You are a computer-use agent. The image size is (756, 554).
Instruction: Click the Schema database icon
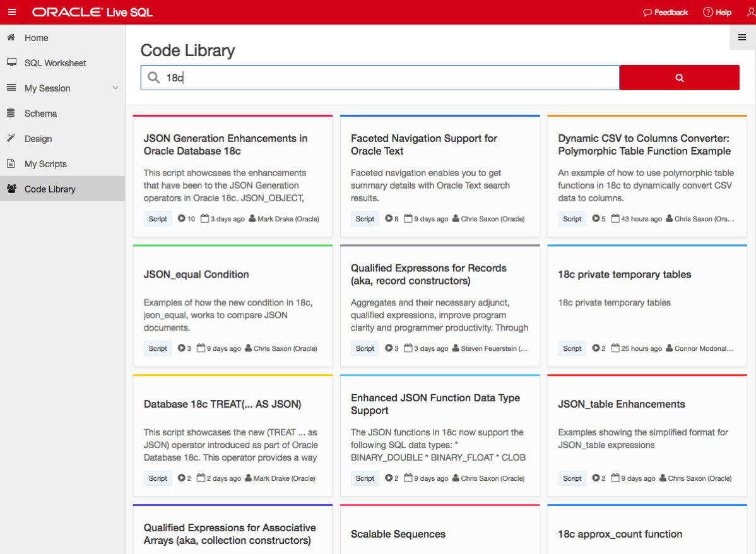(x=11, y=113)
